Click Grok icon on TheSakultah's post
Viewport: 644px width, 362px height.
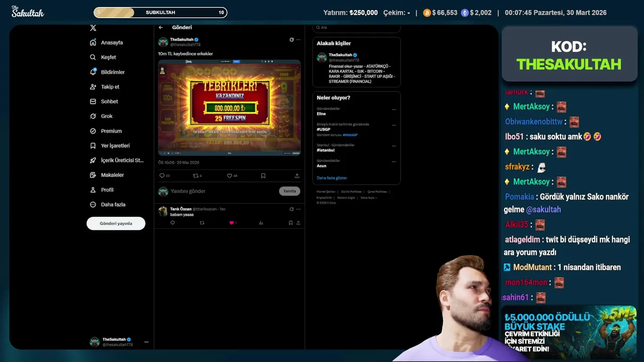pyautogui.click(x=291, y=40)
